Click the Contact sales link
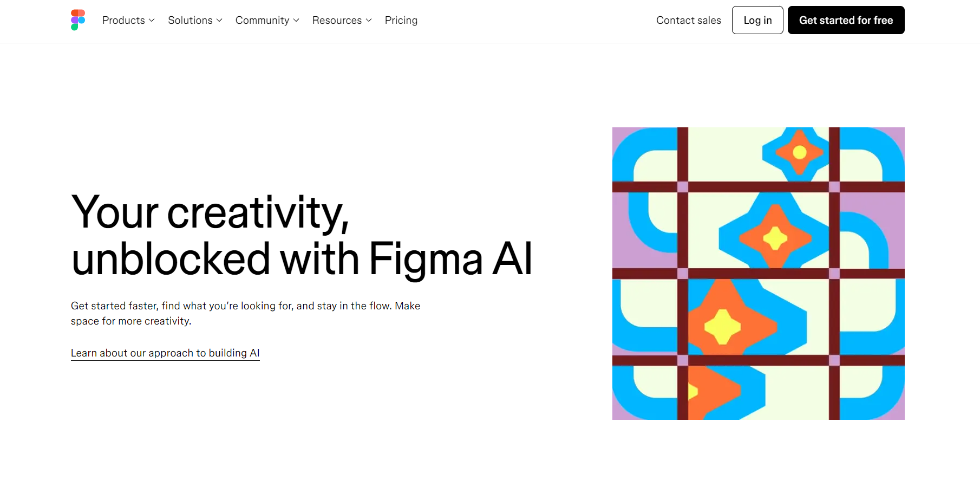This screenshot has width=980, height=499. [688, 20]
